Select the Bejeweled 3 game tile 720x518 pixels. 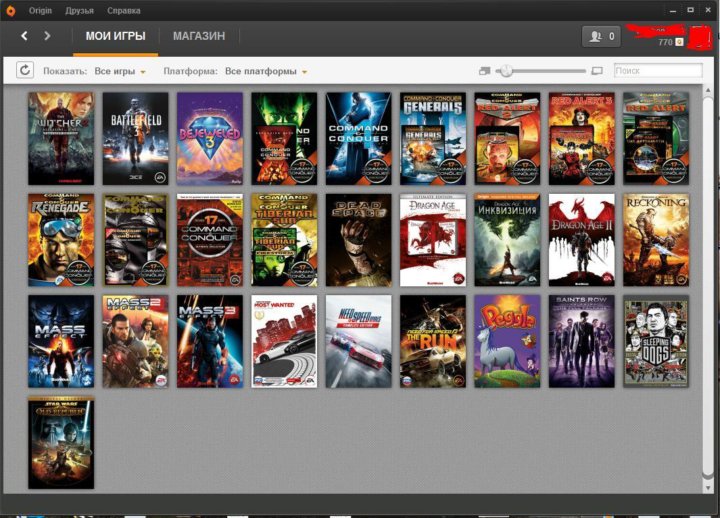tap(210, 139)
